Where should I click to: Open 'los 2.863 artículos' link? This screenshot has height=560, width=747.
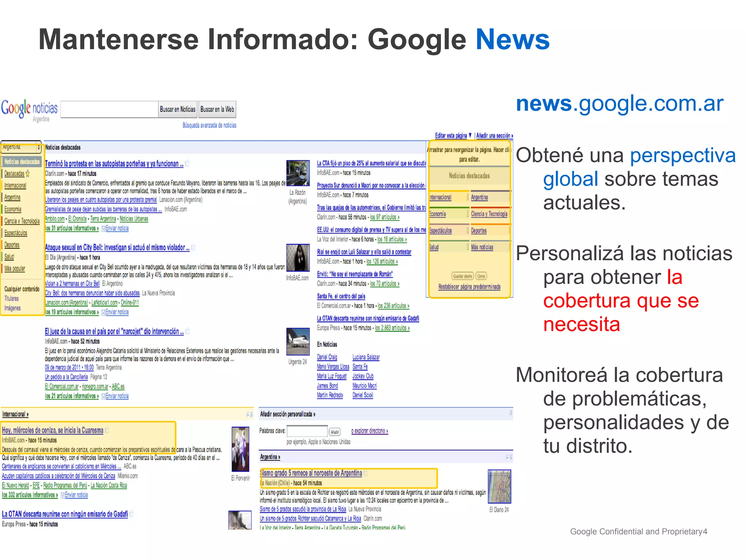click(392, 328)
